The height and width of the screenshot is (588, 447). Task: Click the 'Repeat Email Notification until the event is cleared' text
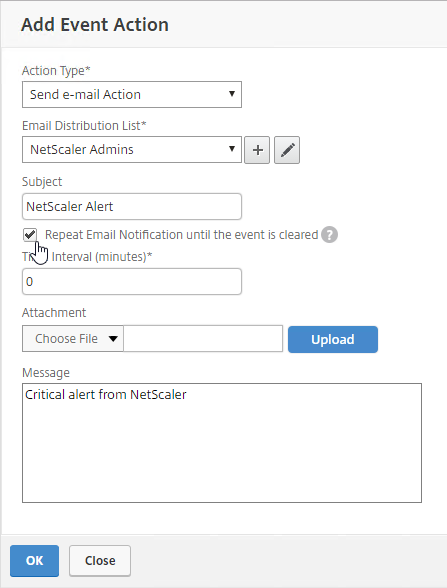coord(182,235)
